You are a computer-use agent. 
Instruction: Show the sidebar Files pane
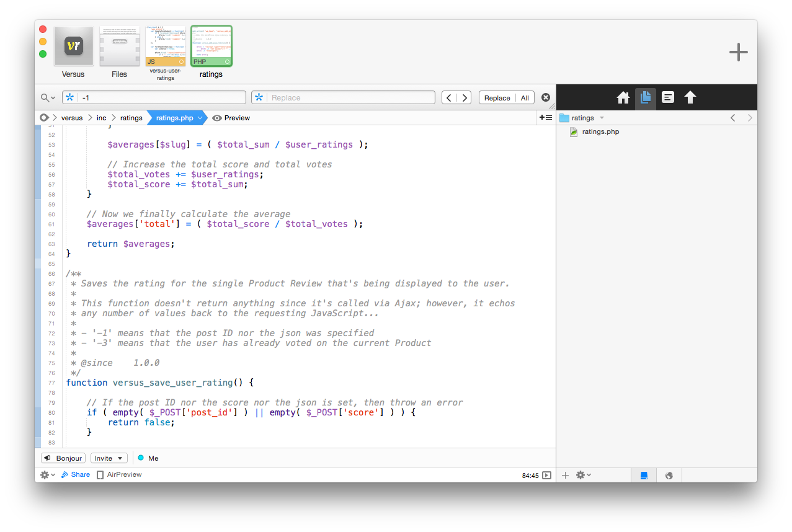pos(646,97)
